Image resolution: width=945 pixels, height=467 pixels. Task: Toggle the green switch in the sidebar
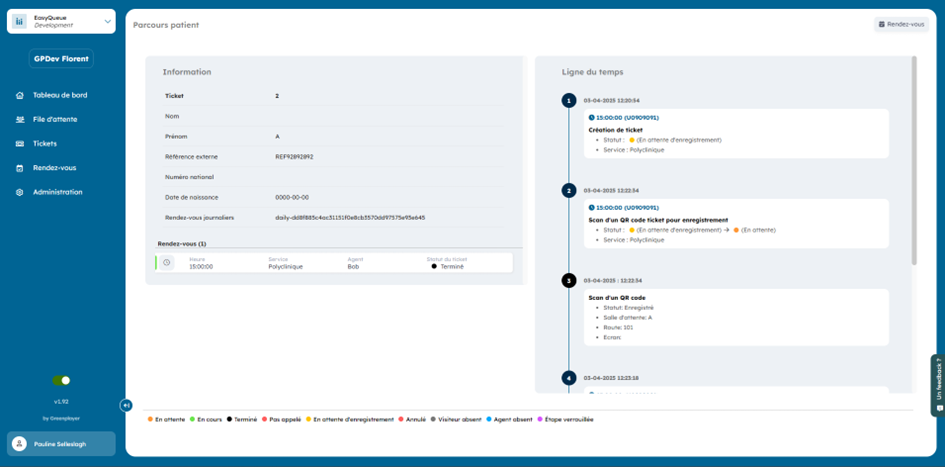coord(61,381)
